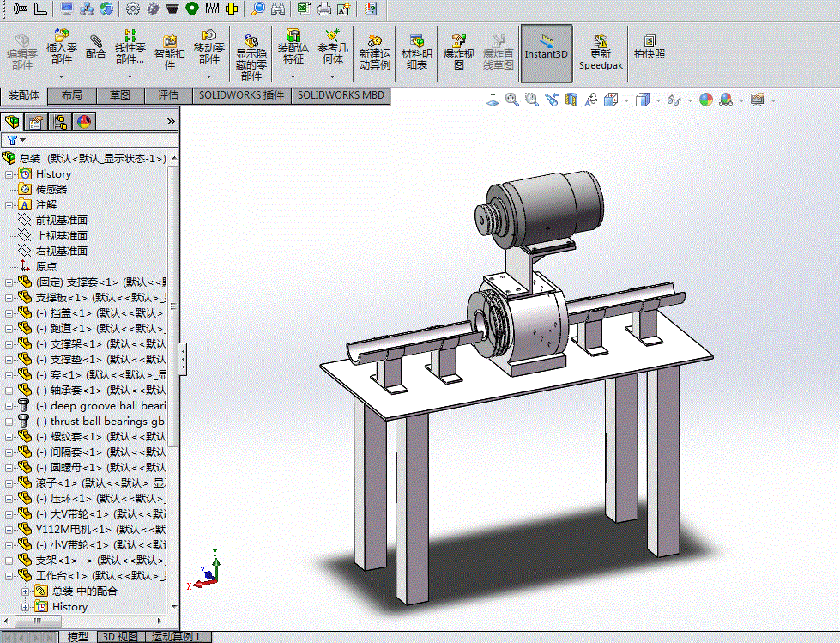Open the DisplayManager color ball tab

click(x=84, y=122)
